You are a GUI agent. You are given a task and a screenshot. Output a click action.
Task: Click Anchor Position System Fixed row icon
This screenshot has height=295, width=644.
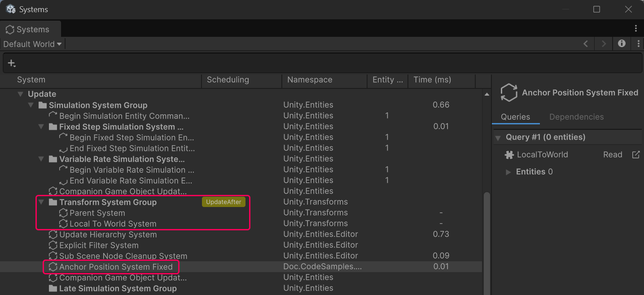pyautogui.click(x=53, y=267)
